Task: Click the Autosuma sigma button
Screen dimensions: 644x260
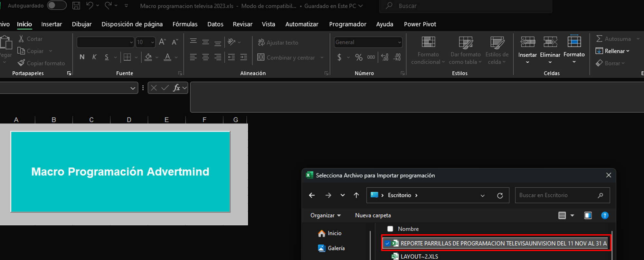Action: [x=613, y=39]
